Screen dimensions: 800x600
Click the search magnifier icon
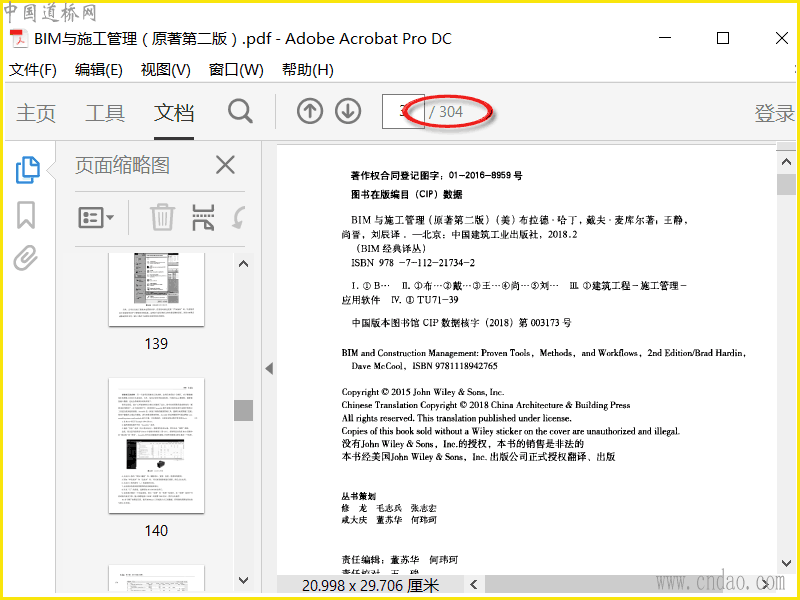[x=240, y=111]
